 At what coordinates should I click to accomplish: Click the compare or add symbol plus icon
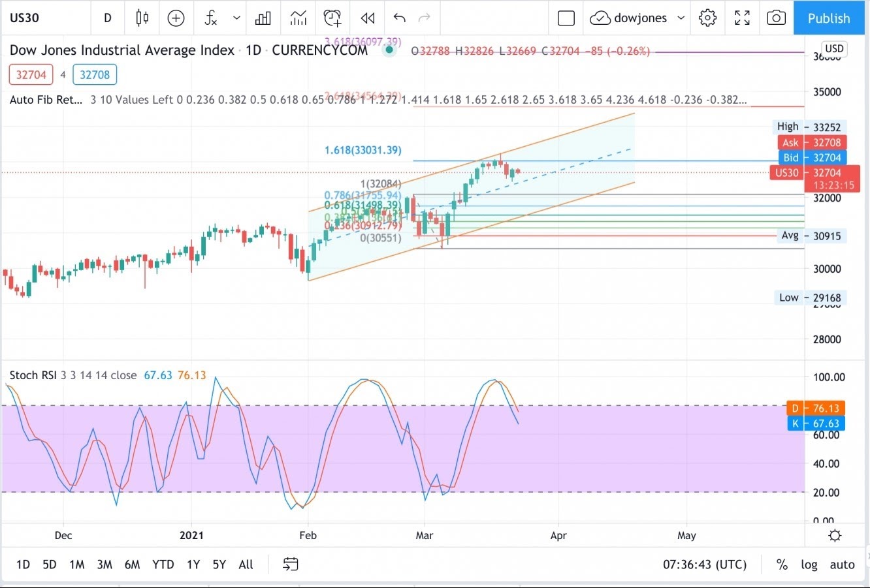click(x=176, y=18)
